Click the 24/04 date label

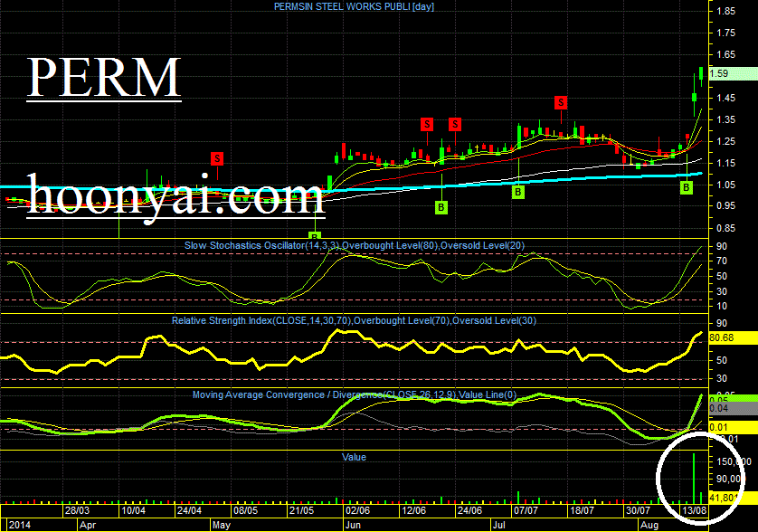pos(190,510)
